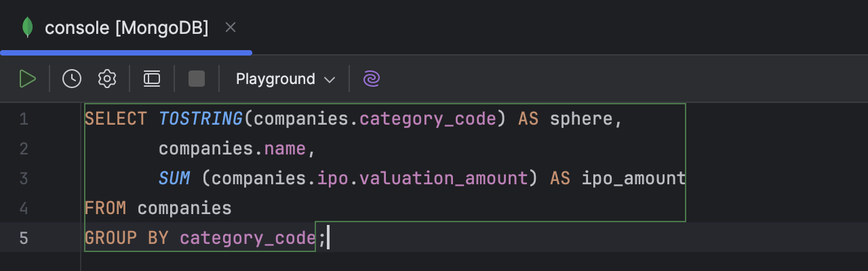Click the category_code field after GROUP BY
868x271 pixels.
(248, 238)
